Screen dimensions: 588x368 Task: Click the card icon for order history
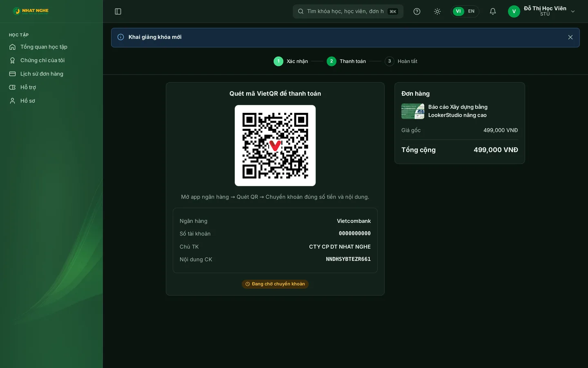pyautogui.click(x=13, y=74)
